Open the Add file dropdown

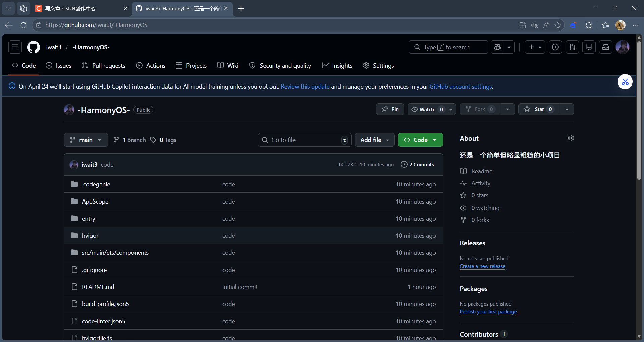click(375, 140)
